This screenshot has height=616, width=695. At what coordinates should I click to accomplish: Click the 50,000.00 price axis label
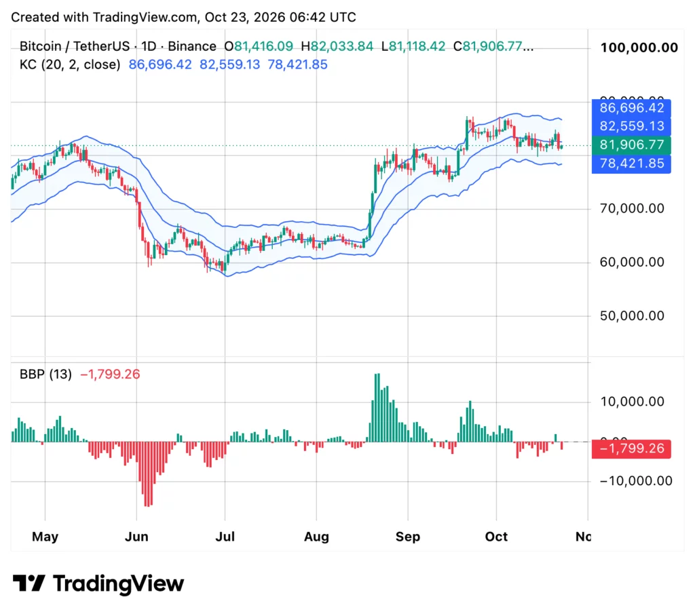point(632,315)
